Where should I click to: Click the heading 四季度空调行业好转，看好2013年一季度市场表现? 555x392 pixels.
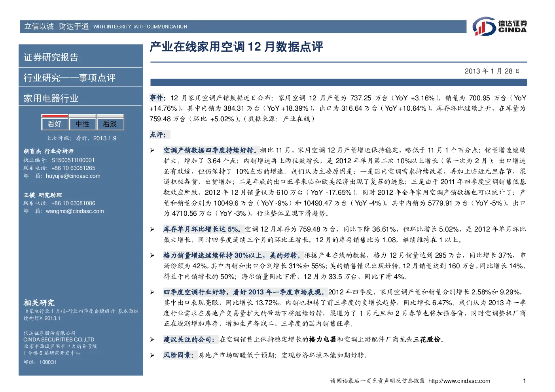245,292
